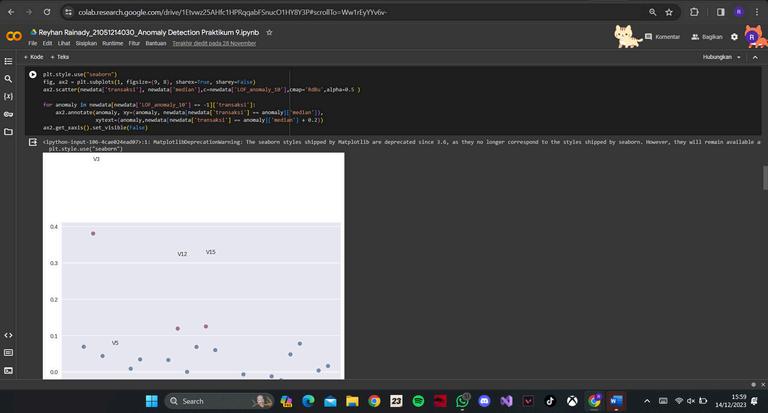Open Spotify from taskbar
Image resolution: width=768 pixels, height=413 pixels.
[x=418, y=401]
